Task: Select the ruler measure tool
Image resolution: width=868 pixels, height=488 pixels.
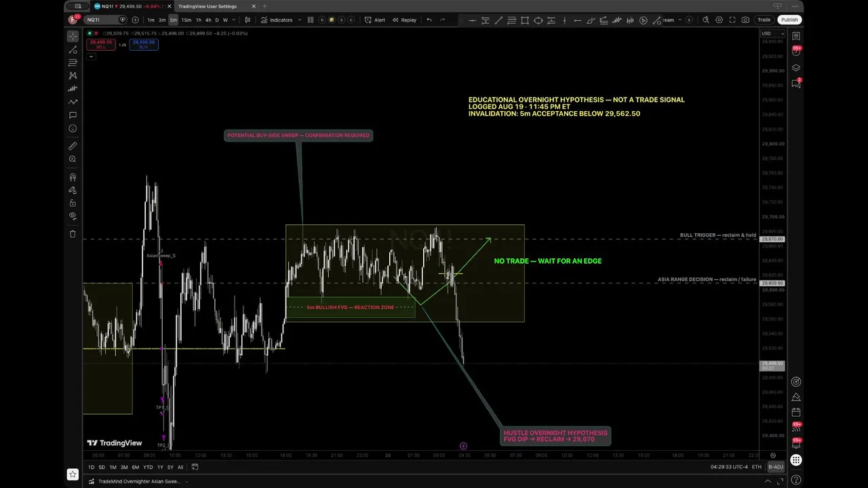Action: 73,146
